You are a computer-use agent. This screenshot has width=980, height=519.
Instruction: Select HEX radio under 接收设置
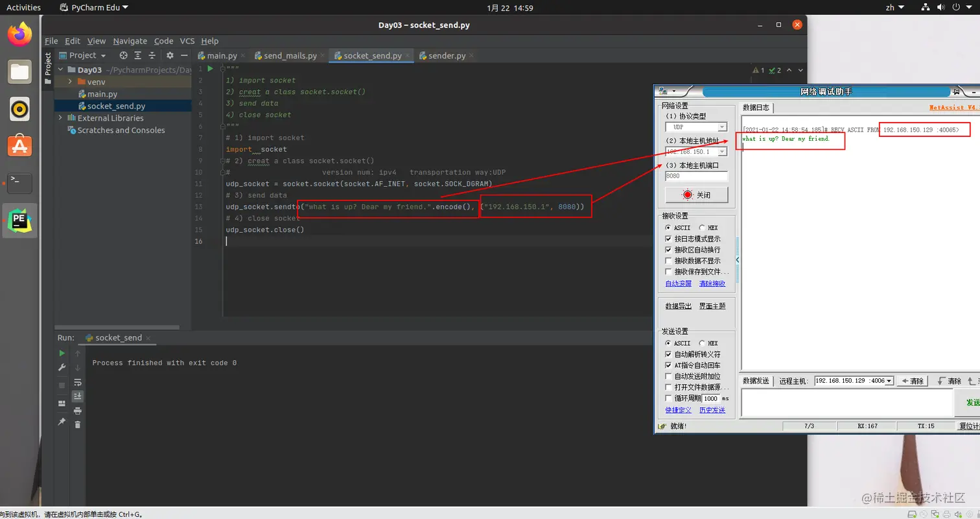702,228
